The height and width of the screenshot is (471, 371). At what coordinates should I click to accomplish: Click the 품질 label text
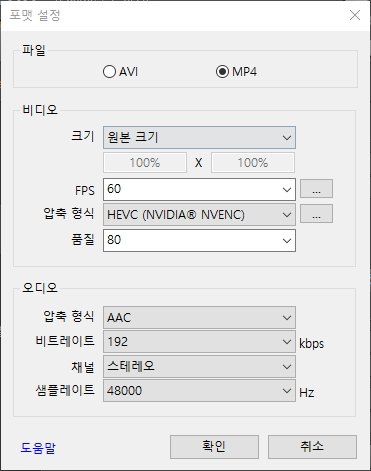pos(83,239)
